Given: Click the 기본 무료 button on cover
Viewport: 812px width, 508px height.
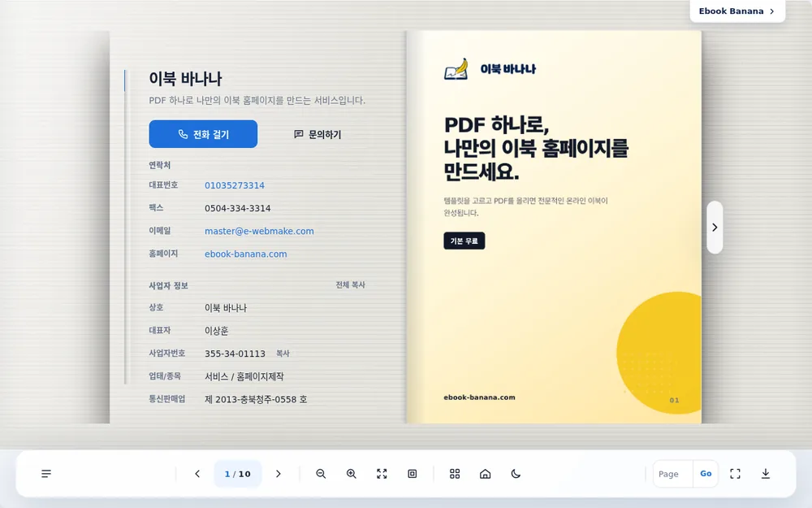Looking at the screenshot, I should pyautogui.click(x=464, y=241).
